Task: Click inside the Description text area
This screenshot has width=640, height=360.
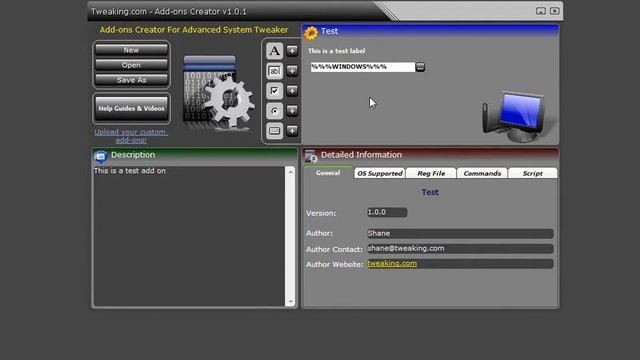Action: click(189, 236)
